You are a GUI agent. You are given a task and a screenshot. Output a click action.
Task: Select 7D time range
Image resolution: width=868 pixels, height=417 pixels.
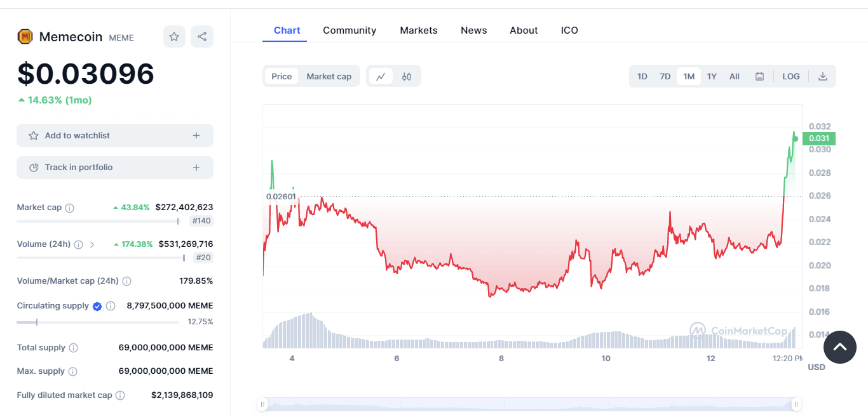(665, 76)
